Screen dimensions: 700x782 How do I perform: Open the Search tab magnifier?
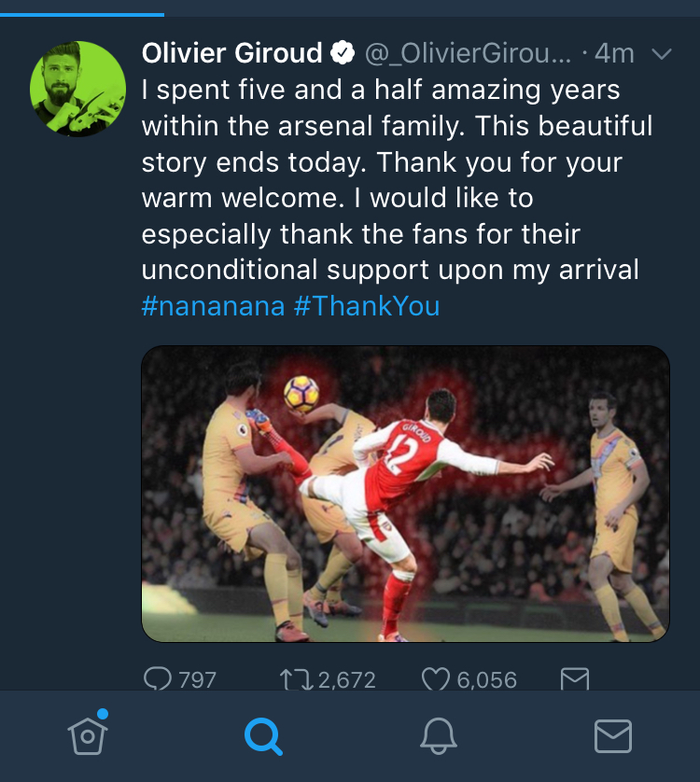tap(262, 736)
